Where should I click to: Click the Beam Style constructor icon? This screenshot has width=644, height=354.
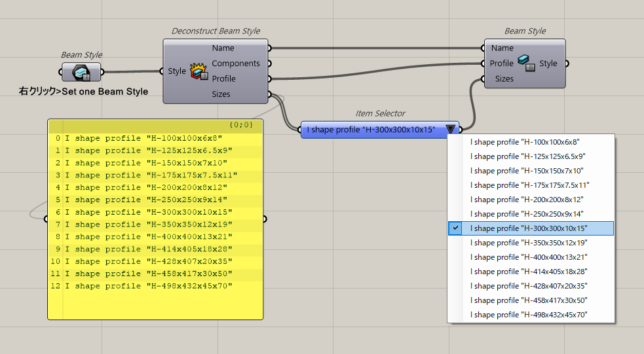[527, 63]
